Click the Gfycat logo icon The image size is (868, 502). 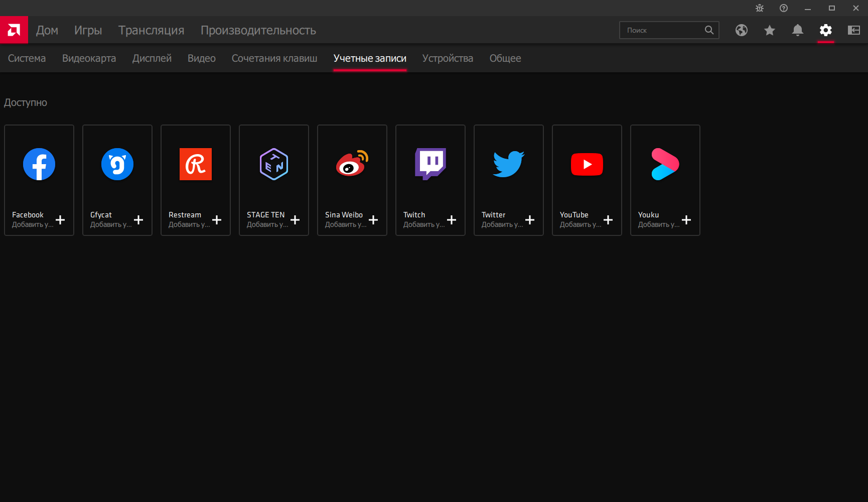(x=117, y=164)
